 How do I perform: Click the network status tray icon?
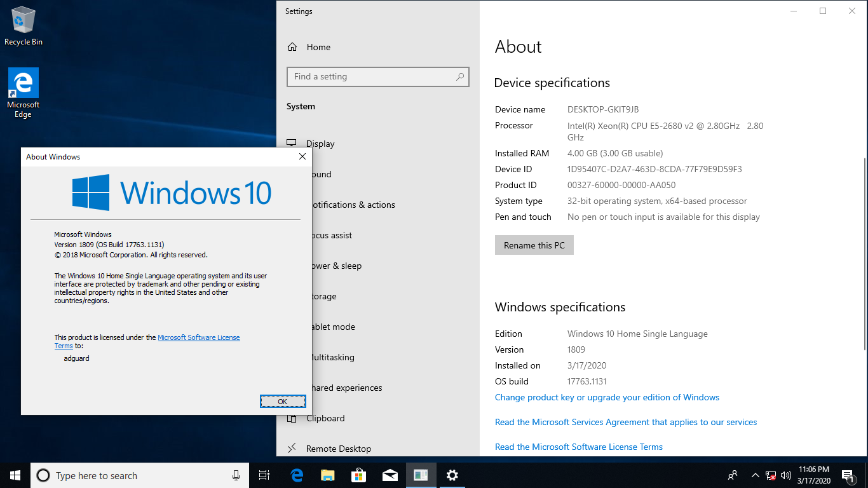click(771, 475)
